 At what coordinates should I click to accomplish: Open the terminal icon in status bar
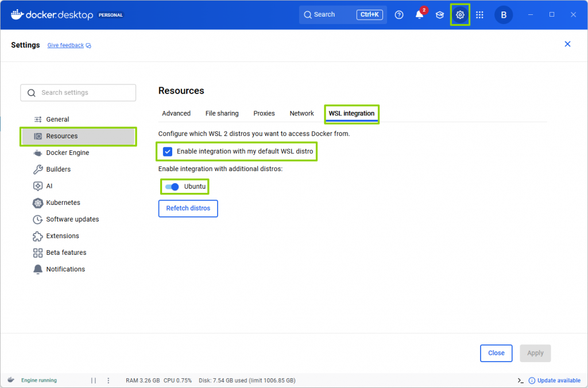(x=520, y=381)
